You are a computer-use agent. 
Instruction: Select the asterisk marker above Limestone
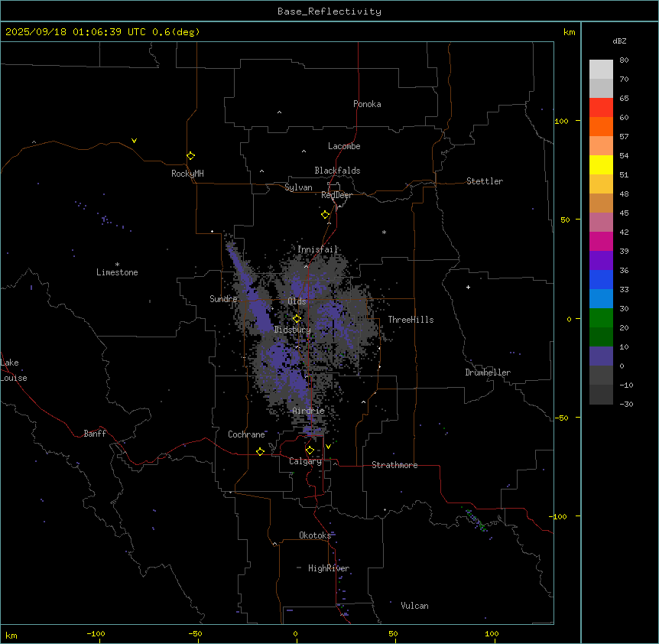click(x=117, y=264)
